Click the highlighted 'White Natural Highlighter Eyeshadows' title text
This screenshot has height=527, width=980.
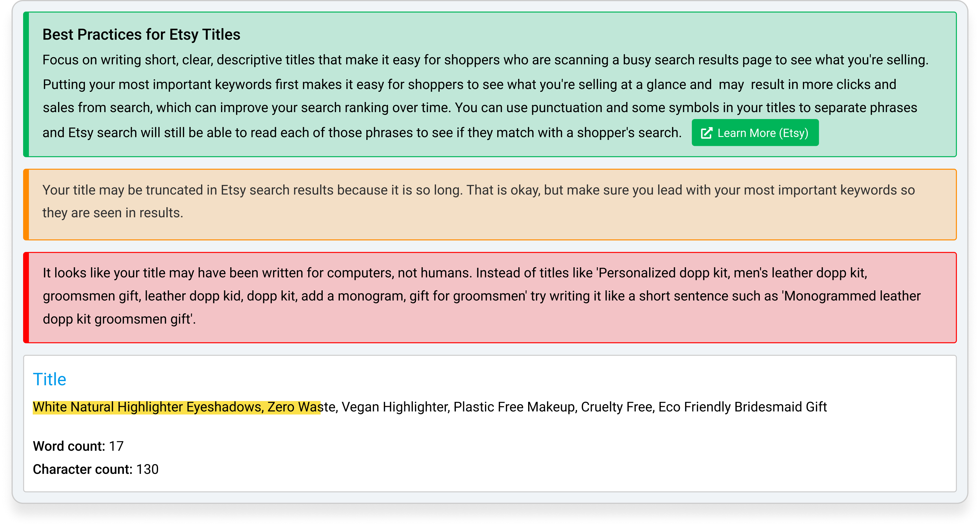coord(147,407)
